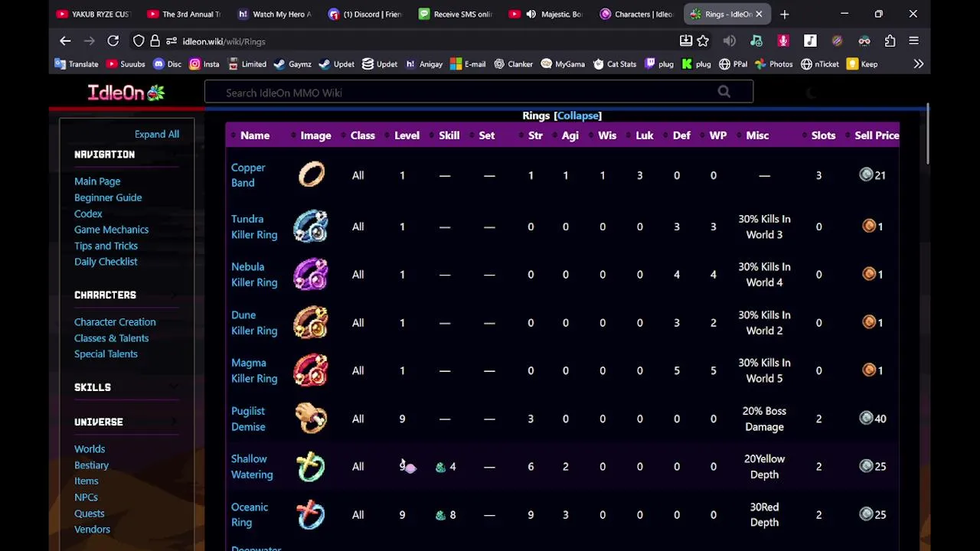Viewport: 980px width, 551px height.
Task: Collapse the Rings table
Action: tap(577, 116)
